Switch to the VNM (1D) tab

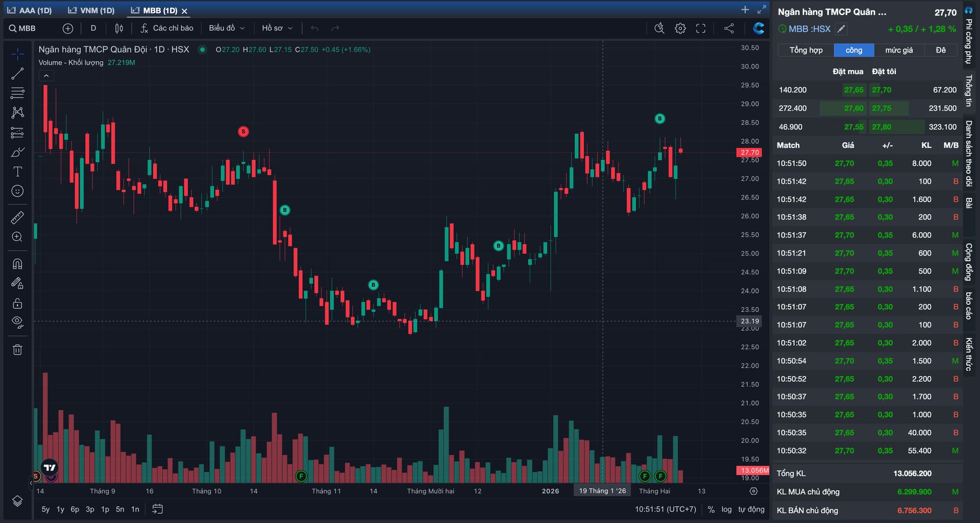click(x=92, y=10)
